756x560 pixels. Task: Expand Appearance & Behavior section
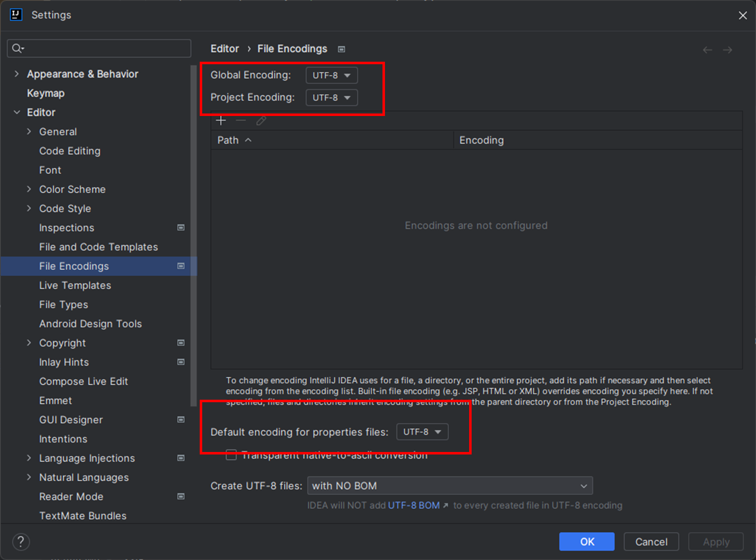[x=17, y=74]
